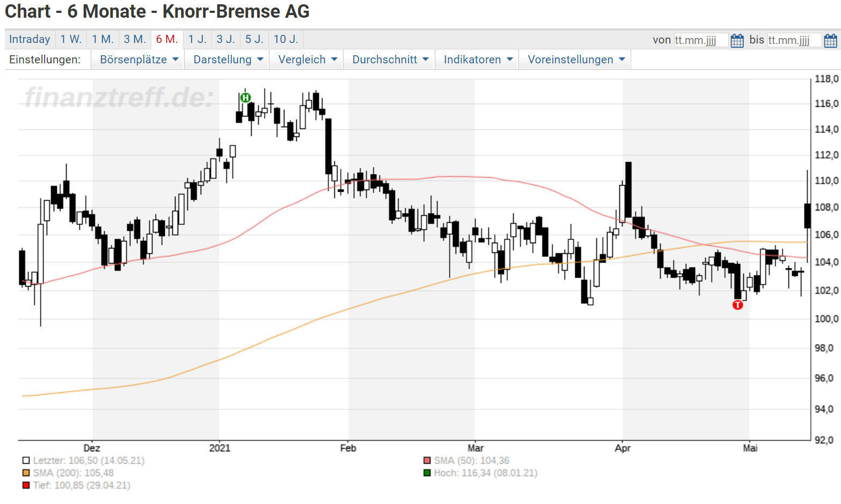The width and height of the screenshot is (841, 504).
Task: Click the '100,0' price axis label
Action: 827,319
